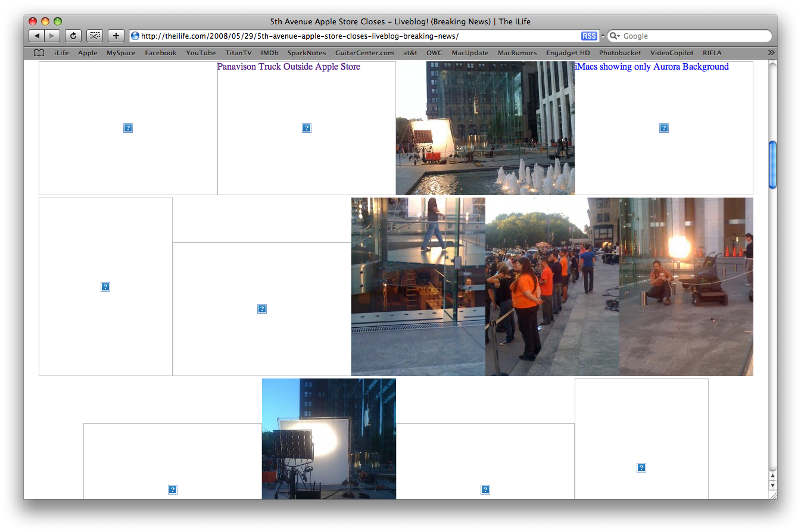Add a bookmark with the plus button
Viewport: 801px width, 532px height.
coord(116,36)
